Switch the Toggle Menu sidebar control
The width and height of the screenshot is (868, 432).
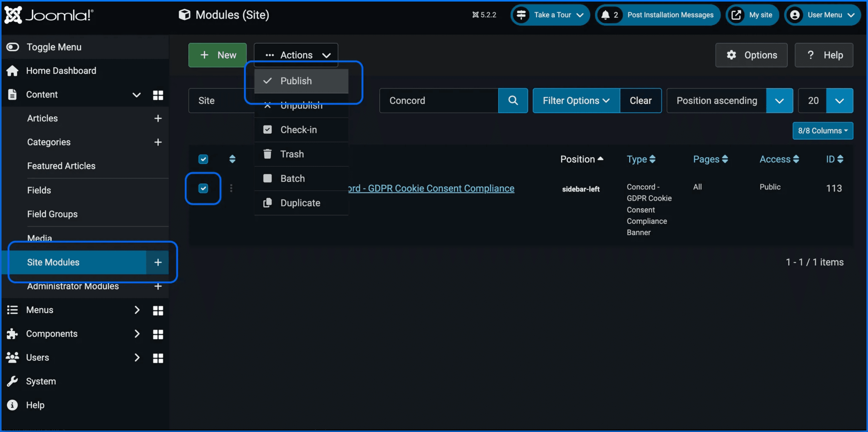tap(13, 47)
